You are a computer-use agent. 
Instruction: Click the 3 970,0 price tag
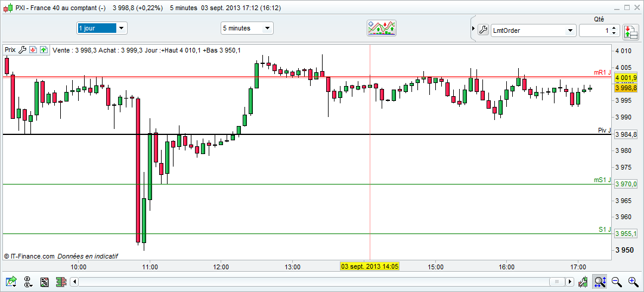[x=626, y=184]
